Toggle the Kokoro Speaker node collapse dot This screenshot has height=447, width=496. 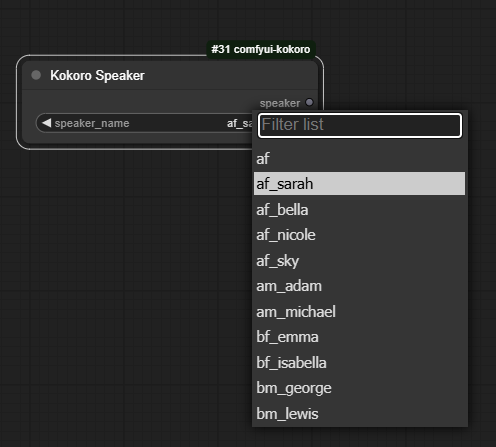click(x=36, y=75)
